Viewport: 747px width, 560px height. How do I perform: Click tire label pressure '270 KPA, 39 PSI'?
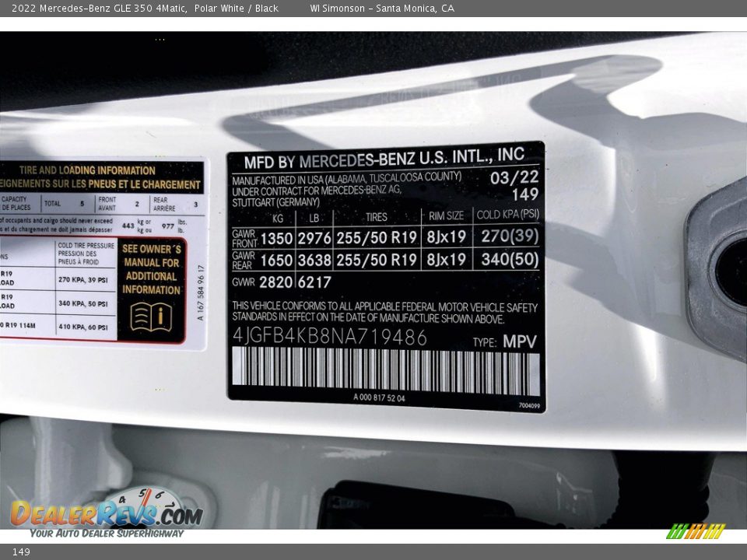(x=83, y=279)
